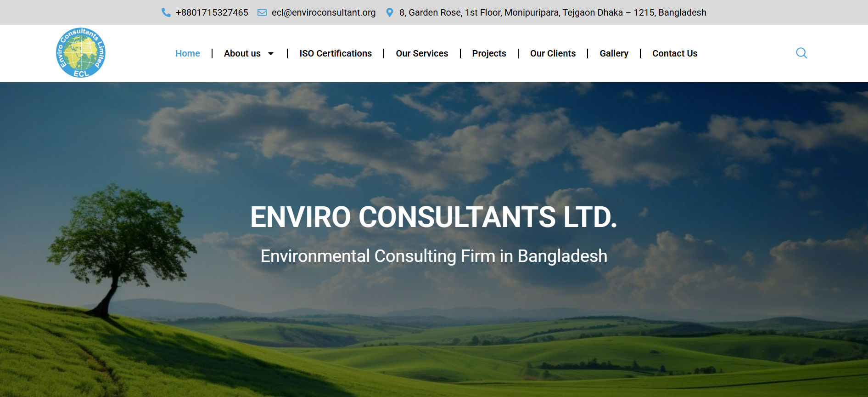
Task: Click the search magnifier icon
Action: point(801,53)
